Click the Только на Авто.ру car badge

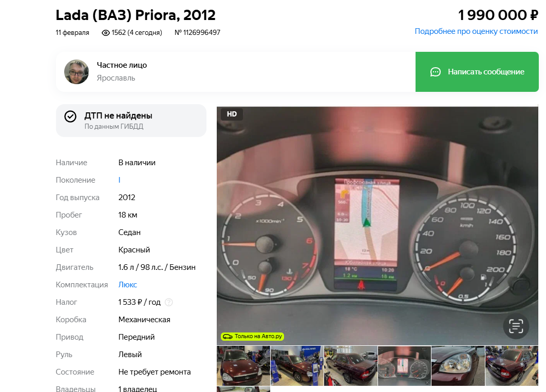pyautogui.click(x=253, y=337)
